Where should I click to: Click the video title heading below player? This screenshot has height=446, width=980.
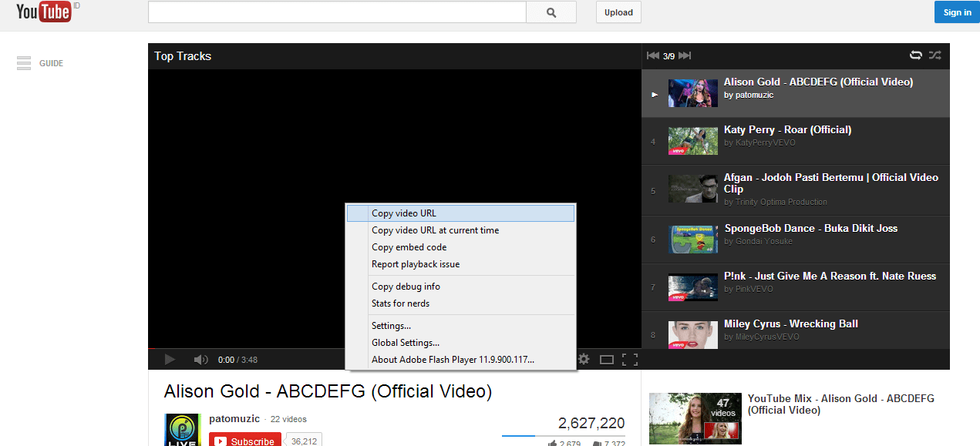328,391
